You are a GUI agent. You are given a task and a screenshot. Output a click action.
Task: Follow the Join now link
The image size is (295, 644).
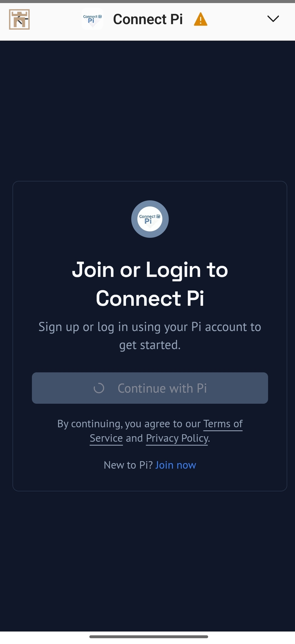(176, 465)
